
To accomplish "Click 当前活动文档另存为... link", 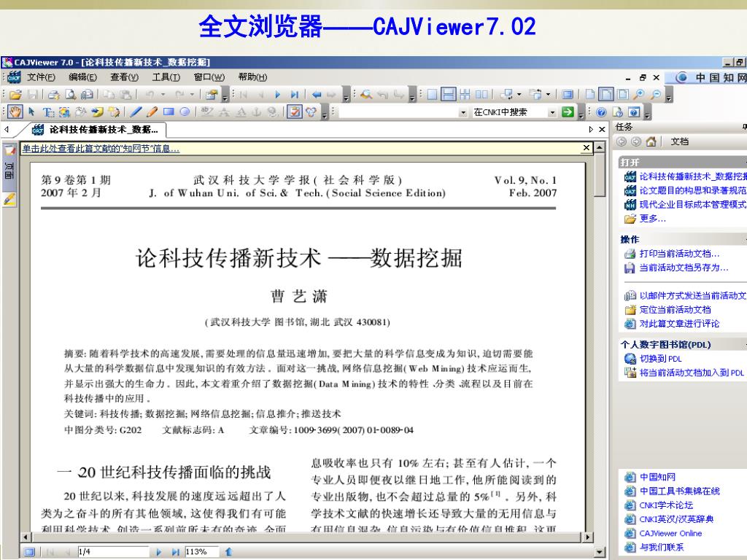I will click(x=684, y=268).
